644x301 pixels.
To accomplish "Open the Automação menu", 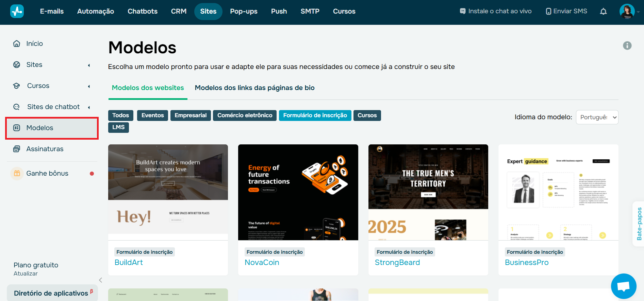I will pyautogui.click(x=96, y=11).
